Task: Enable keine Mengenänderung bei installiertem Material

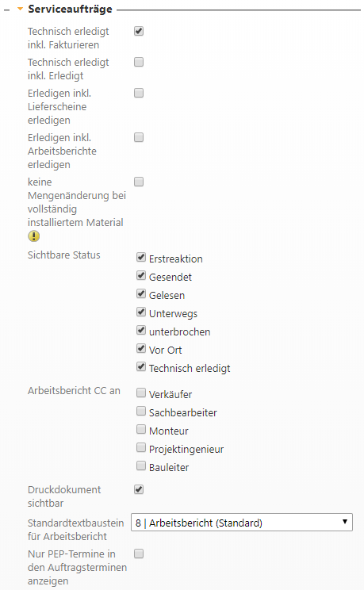Action: pos(139,182)
